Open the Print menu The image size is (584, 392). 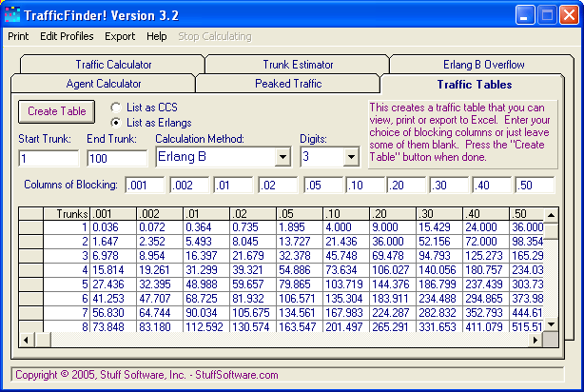(18, 36)
